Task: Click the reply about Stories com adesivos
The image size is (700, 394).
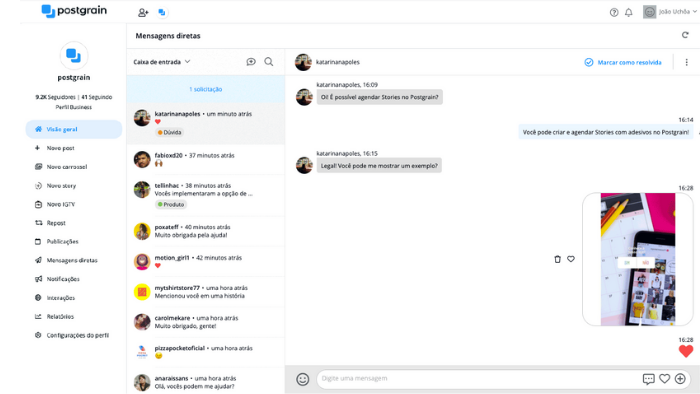Action: pyautogui.click(x=606, y=132)
